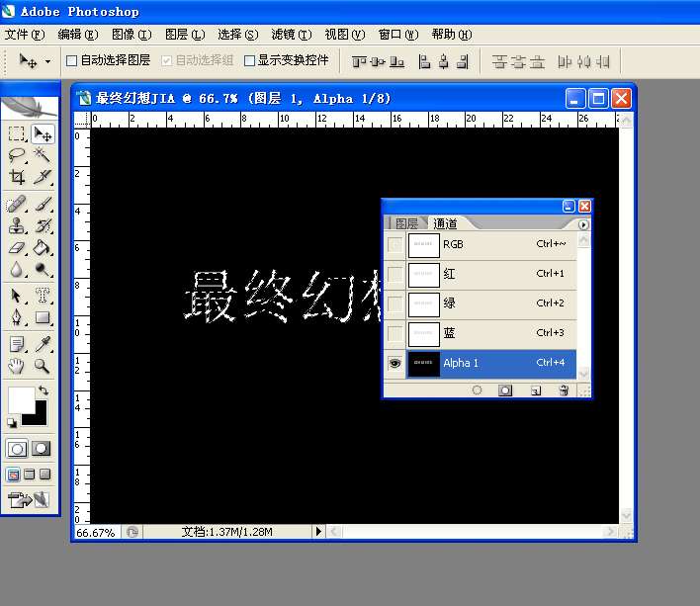This screenshot has width=700, height=606.
Task: Reset default foreground and background colors
Action: point(12,422)
